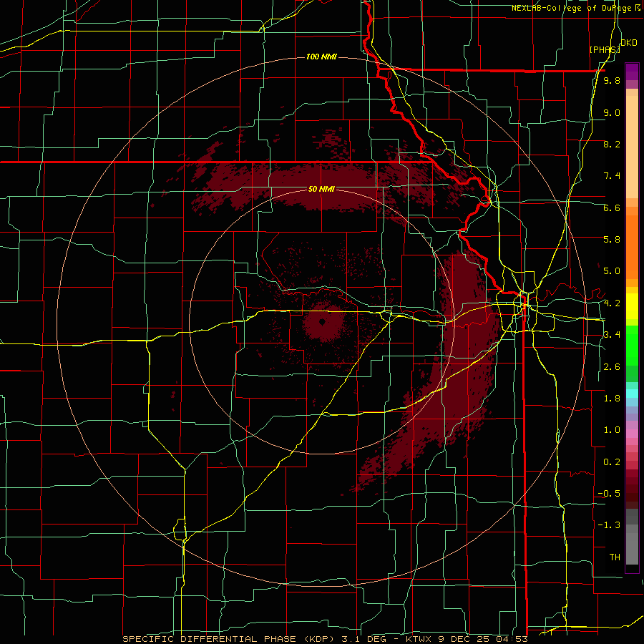Click the 9.0 scale value
Image resolution: width=644 pixels, height=644 pixels.
(612, 112)
